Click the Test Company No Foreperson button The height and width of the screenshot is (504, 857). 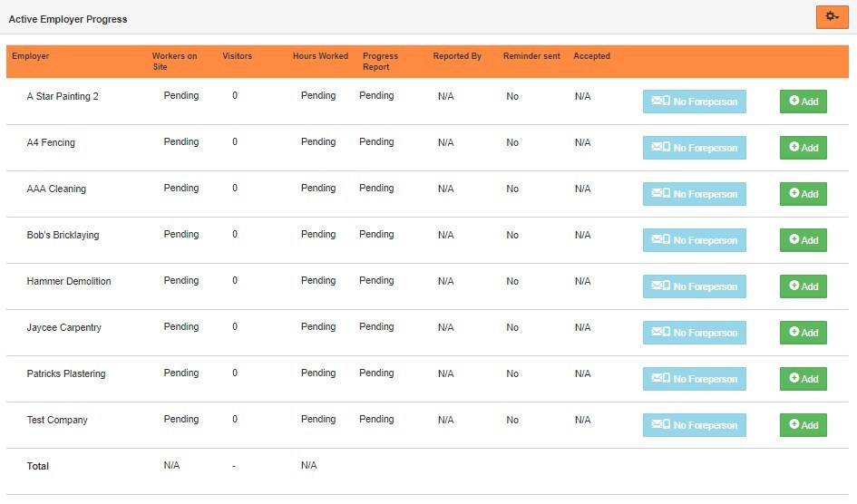point(694,425)
